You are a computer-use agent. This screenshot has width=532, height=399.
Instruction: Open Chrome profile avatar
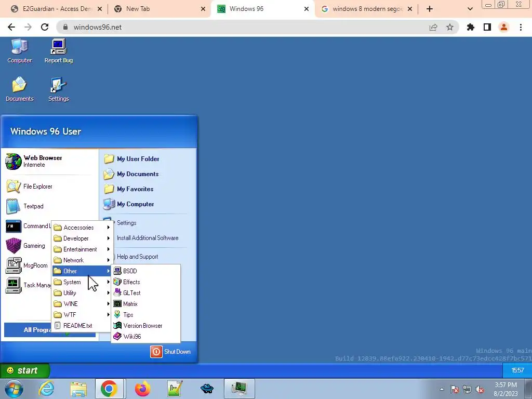click(504, 27)
